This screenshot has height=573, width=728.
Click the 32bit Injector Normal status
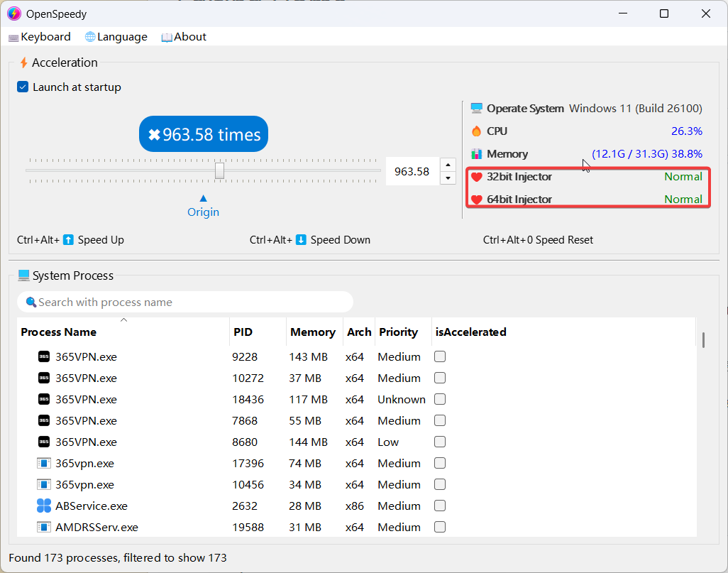(683, 177)
